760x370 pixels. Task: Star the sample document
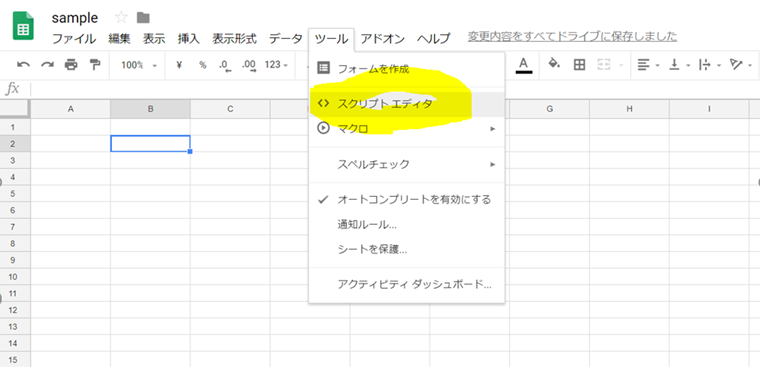coord(121,18)
